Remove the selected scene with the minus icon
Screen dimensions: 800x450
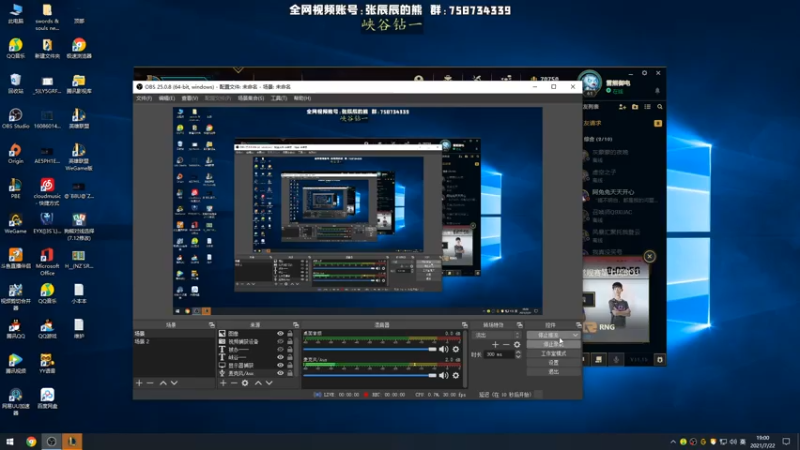tap(150, 383)
